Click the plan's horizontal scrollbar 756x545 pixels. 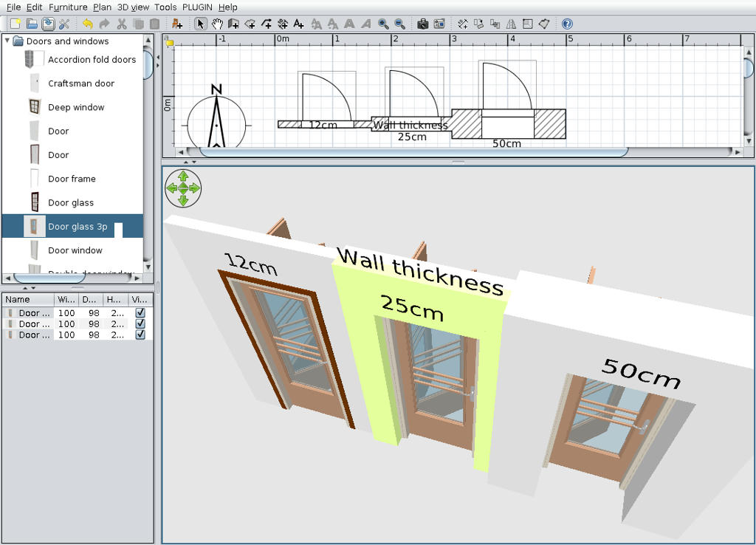[x=413, y=152]
